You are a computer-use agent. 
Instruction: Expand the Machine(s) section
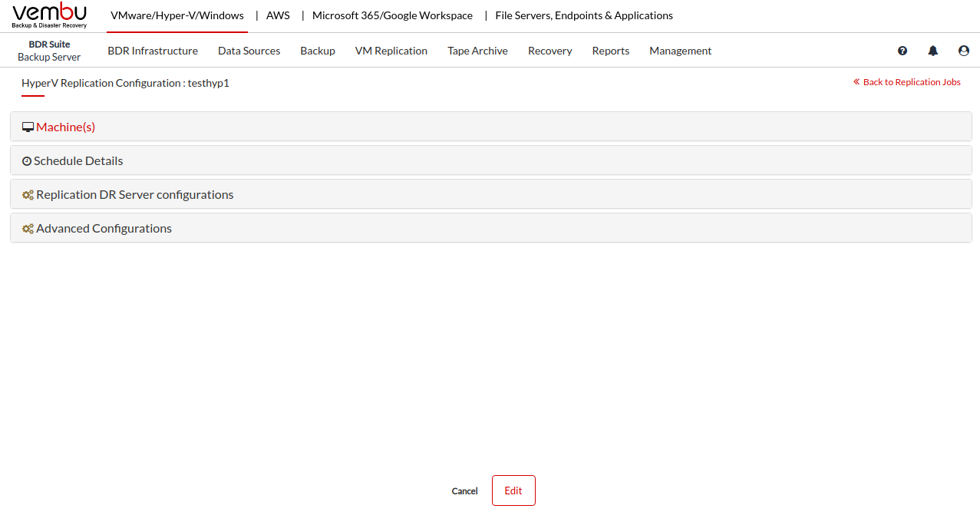pyautogui.click(x=66, y=127)
